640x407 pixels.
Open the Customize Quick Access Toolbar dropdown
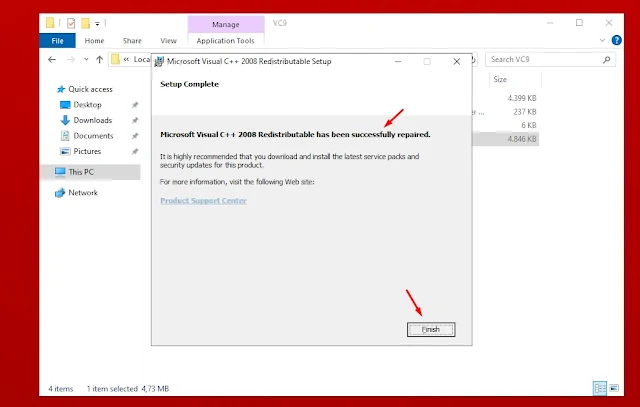97,24
